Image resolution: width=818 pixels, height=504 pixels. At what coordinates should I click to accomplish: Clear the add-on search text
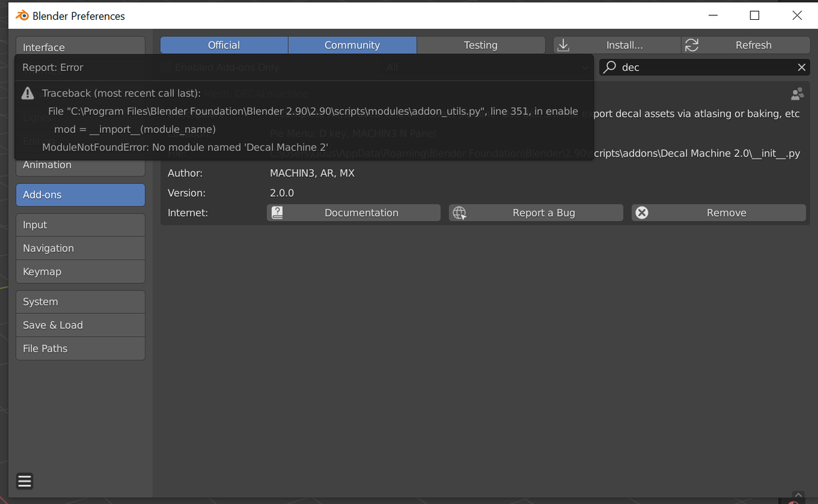(801, 67)
